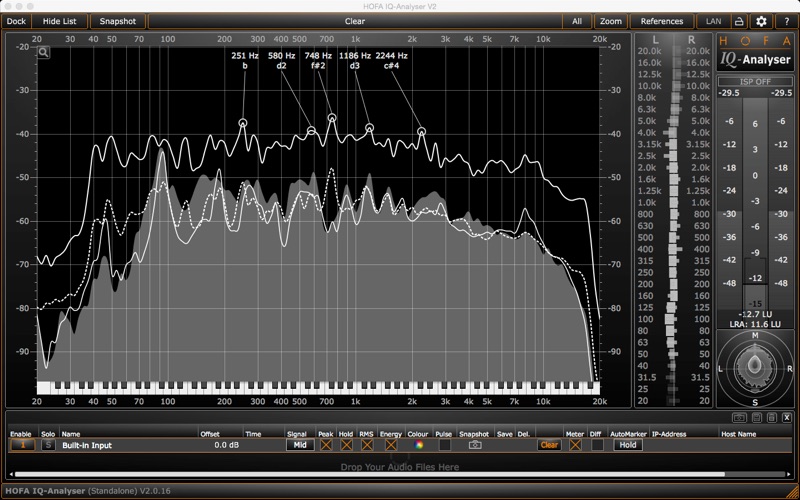This screenshot has width=800, height=500.
Task: Open settings via the gear icon
Action: tap(761, 21)
